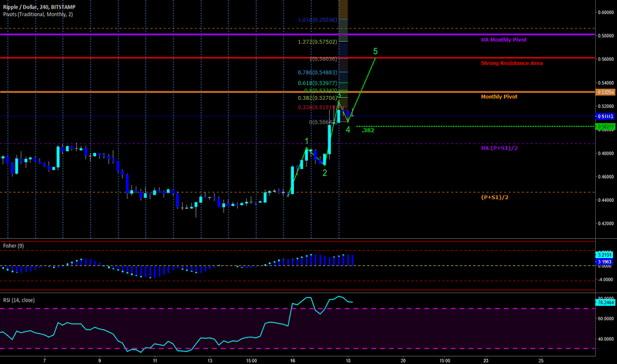Click the 0.42000 price axis label
This screenshot has height=364, width=617.
[x=606, y=224]
